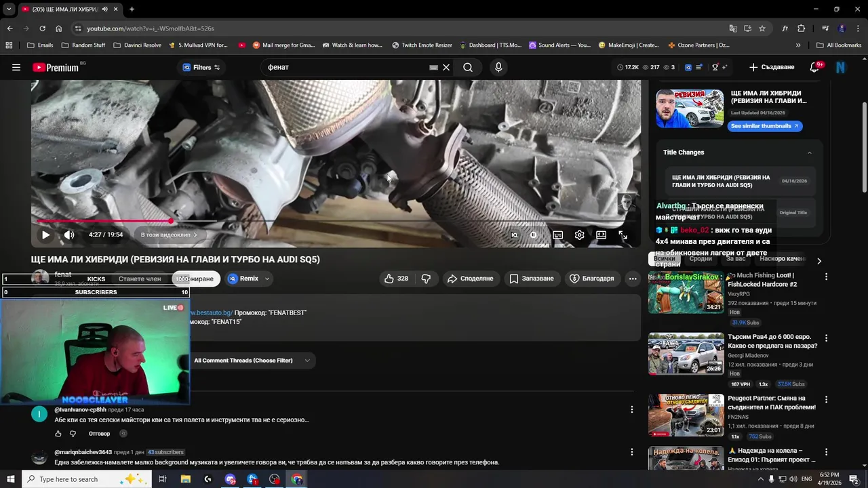Open the "В този видеоклип" chapters chip

tap(169, 235)
